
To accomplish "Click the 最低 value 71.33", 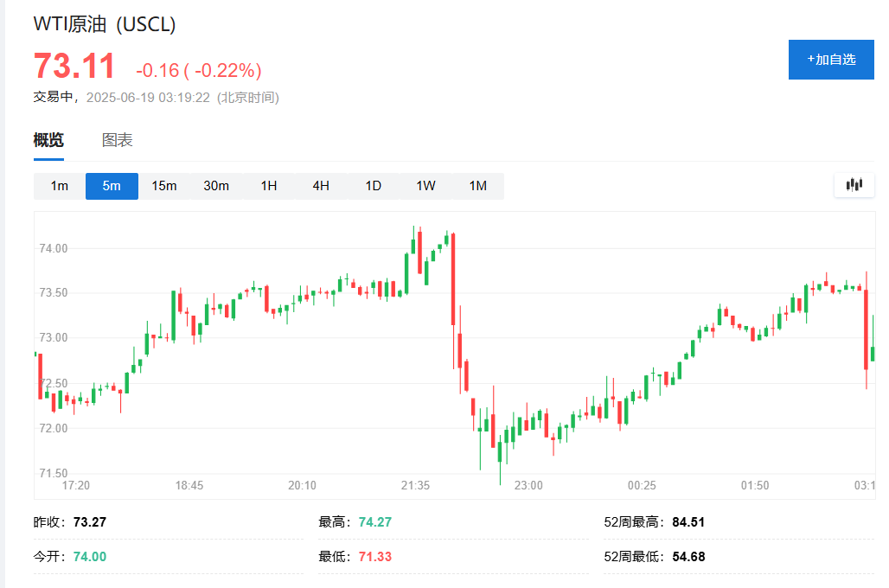I will [x=374, y=557].
